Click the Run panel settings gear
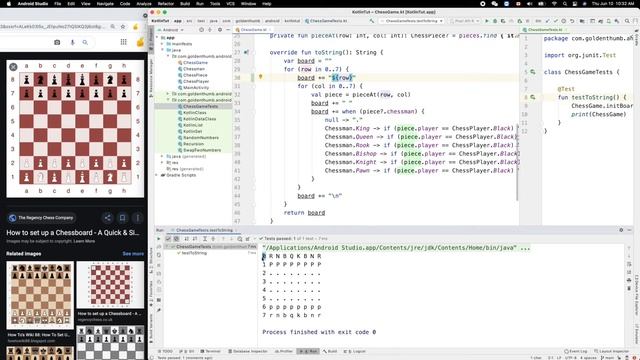The height and width of the screenshot is (360, 640). click(x=621, y=230)
